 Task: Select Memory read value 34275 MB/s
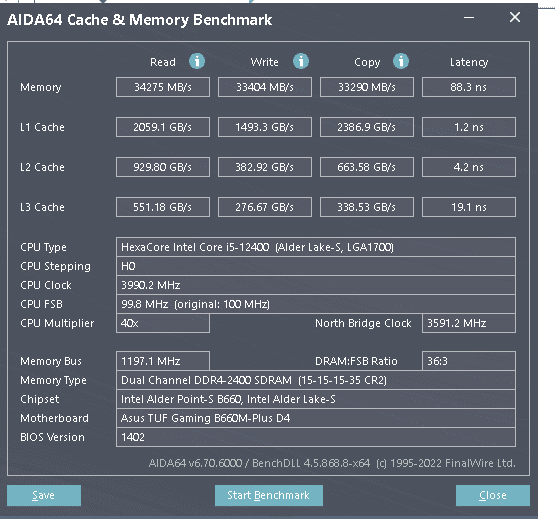(x=163, y=87)
